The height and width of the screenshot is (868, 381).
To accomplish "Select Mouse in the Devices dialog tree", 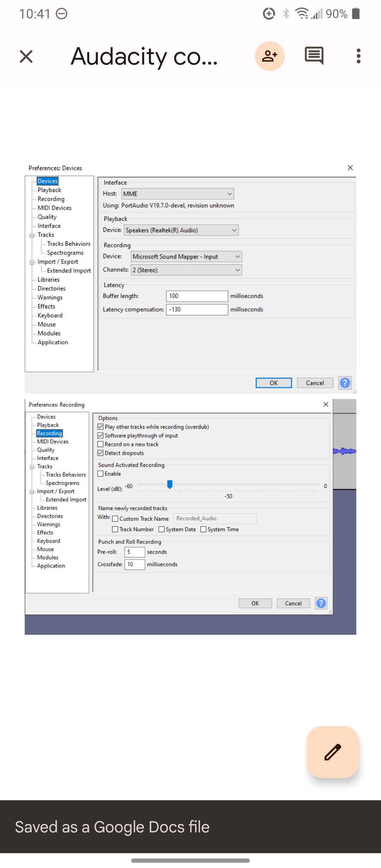I will point(47,325).
